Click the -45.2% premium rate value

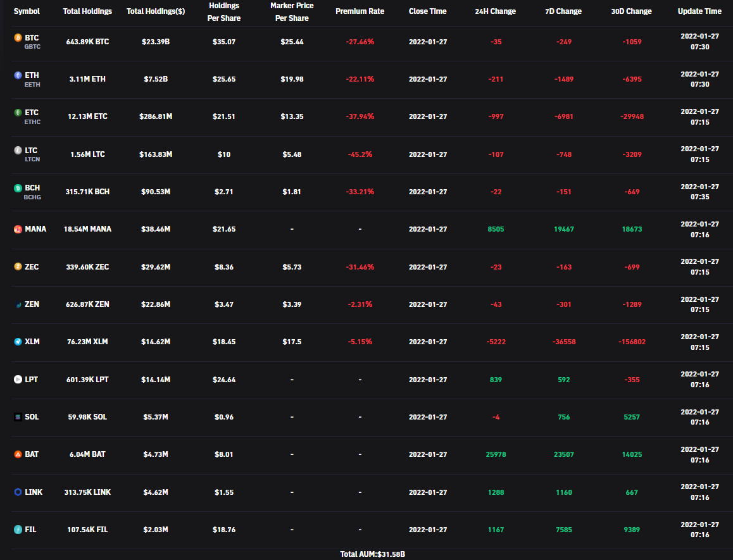coord(360,154)
